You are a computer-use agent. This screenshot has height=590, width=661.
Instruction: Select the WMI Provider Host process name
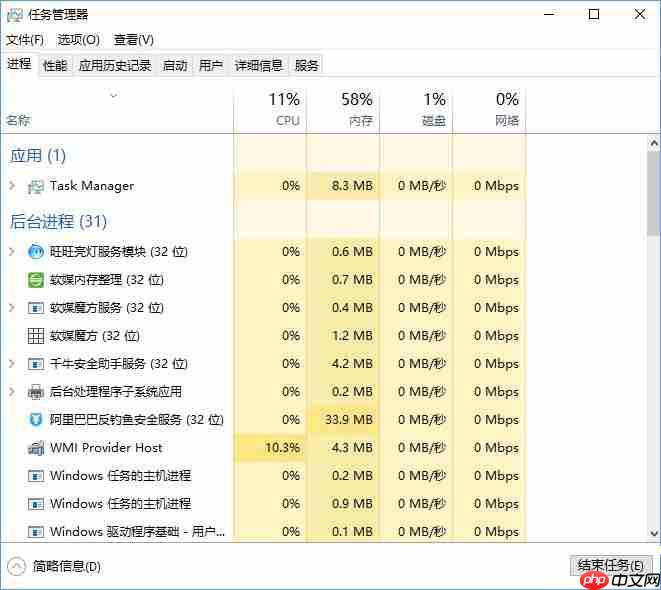click(106, 448)
